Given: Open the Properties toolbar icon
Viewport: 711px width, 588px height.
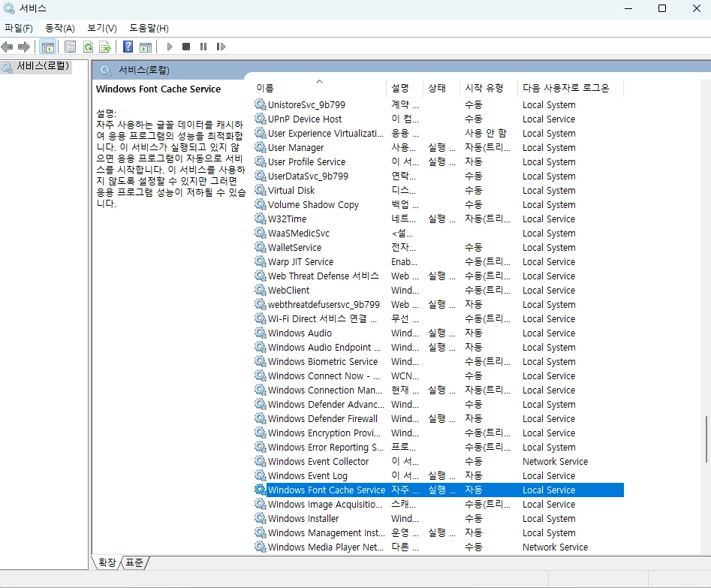Looking at the screenshot, I should click(70, 47).
